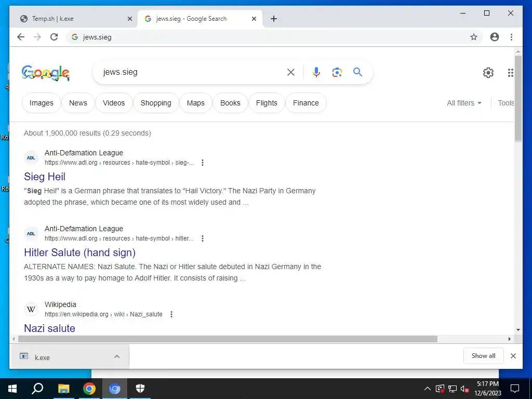Click the vertical scrollbar thumb
The height and width of the screenshot is (399, 532).
coord(518,98)
